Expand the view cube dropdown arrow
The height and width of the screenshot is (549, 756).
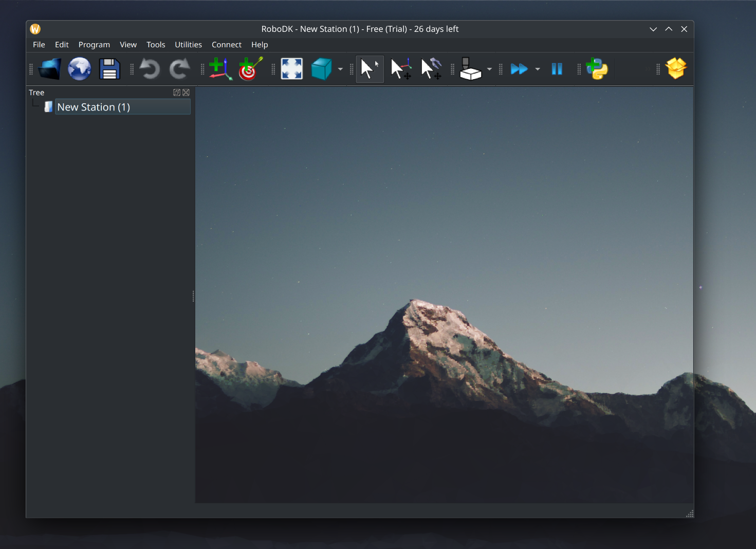(x=340, y=69)
